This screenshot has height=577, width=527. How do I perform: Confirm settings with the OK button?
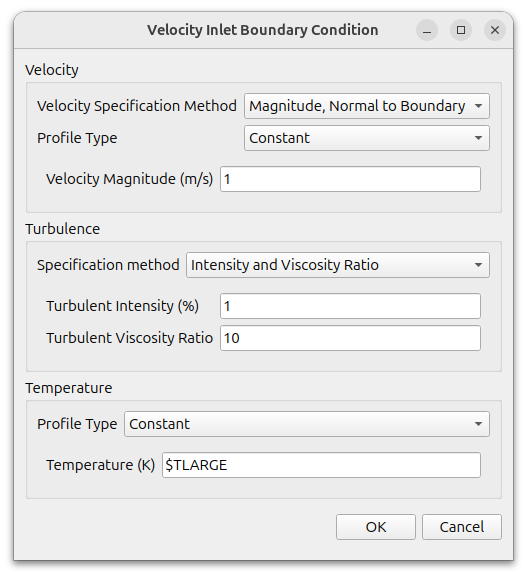[x=376, y=527]
